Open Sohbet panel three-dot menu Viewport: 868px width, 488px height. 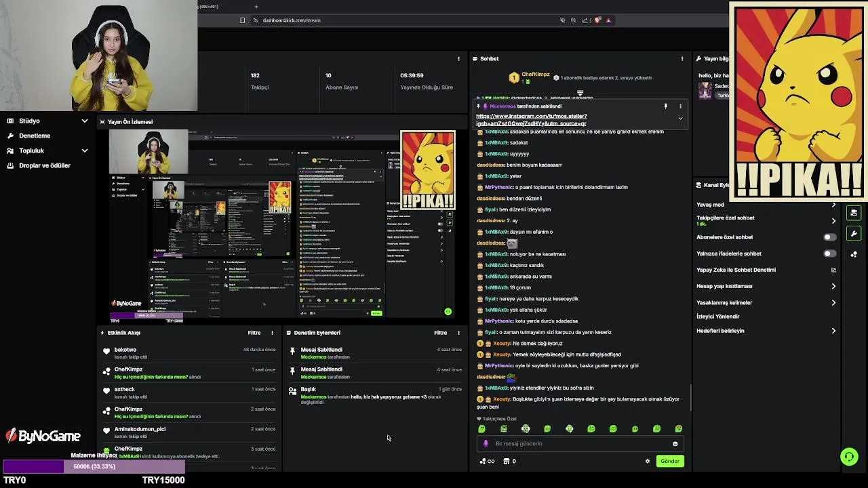tap(682, 59)
